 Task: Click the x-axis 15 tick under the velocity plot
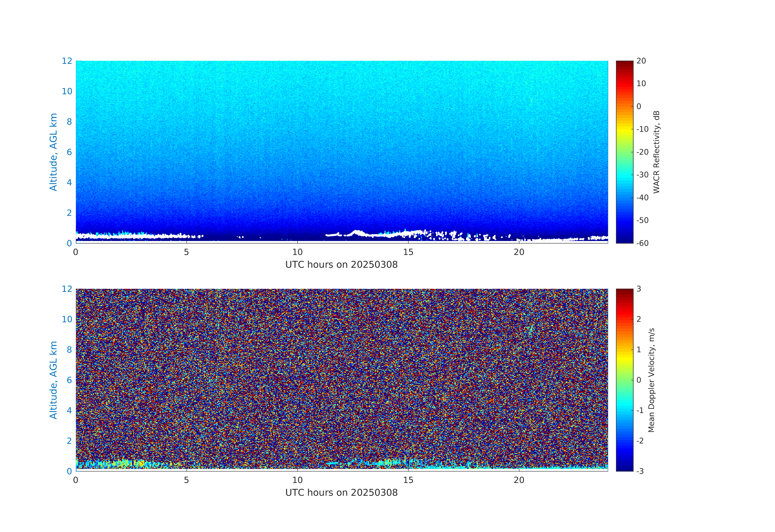[408, 480]
